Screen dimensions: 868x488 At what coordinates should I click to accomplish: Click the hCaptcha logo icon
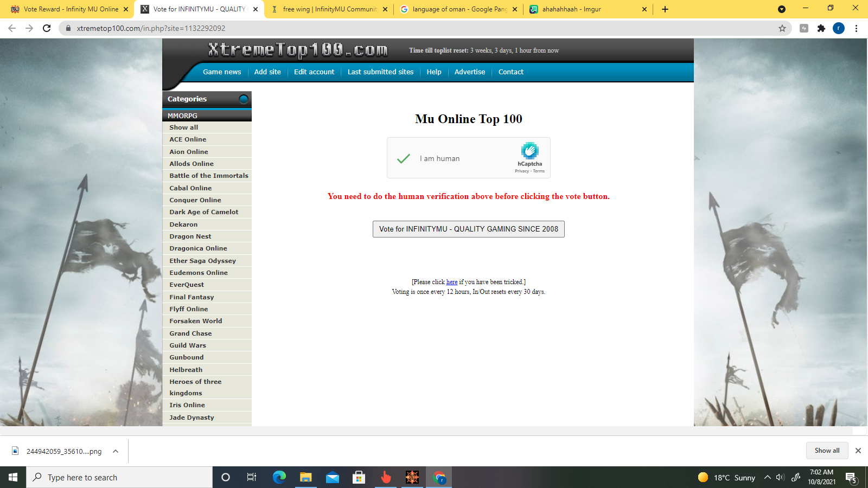pos(529,150)
